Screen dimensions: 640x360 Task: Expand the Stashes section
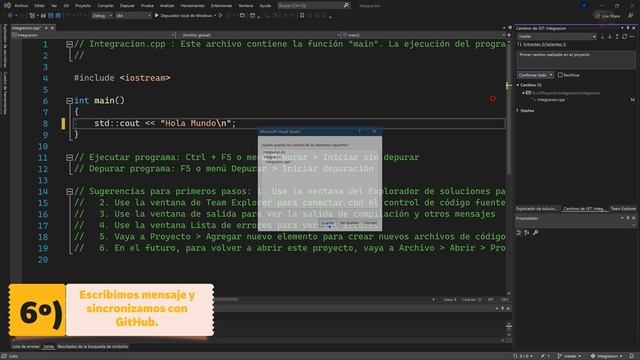click(518, 110)
